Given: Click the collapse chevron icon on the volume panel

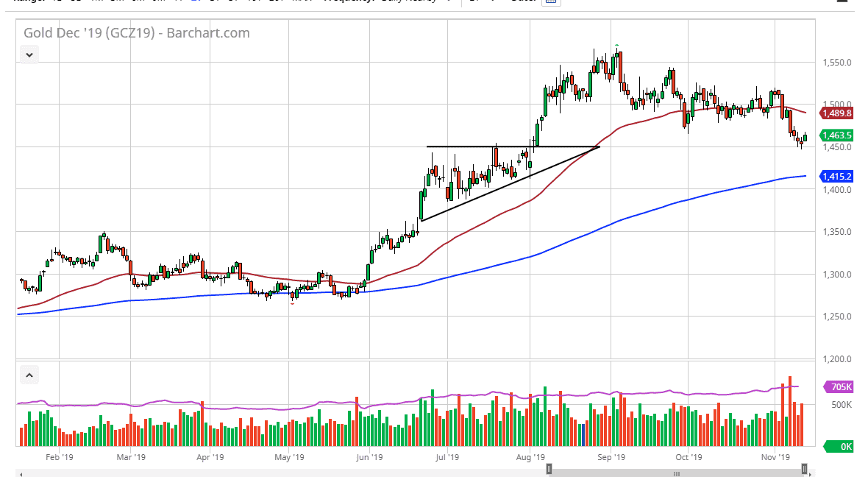Looking at the screenshot, I should click(x=29, y=375).
